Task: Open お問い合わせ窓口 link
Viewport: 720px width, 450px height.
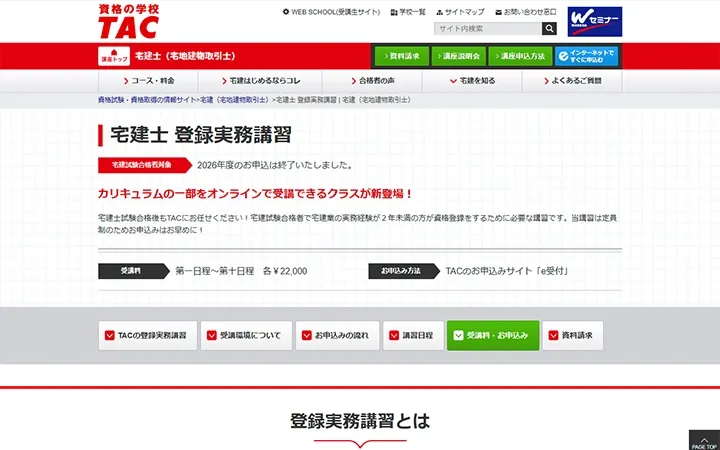Action: 526,12
